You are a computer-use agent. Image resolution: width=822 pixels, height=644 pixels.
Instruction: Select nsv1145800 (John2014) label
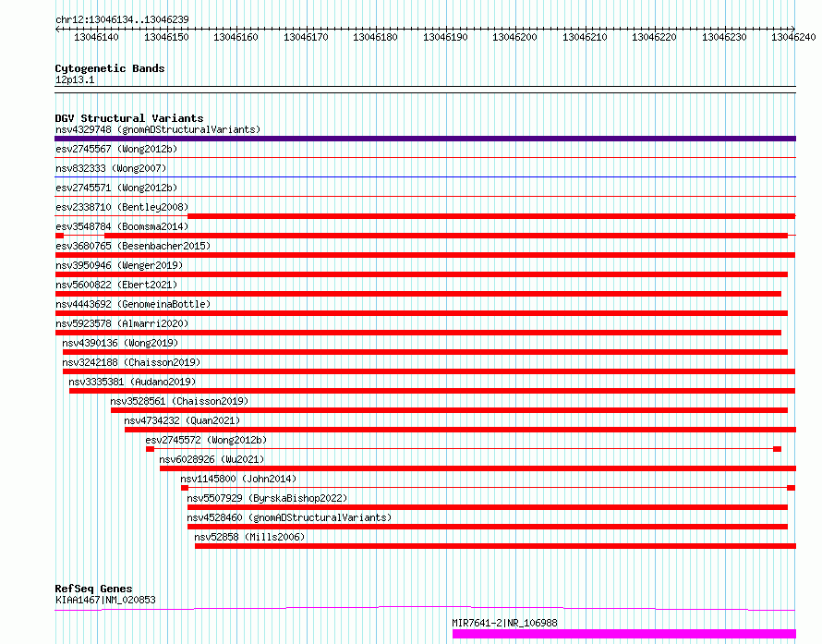(238, 479)
